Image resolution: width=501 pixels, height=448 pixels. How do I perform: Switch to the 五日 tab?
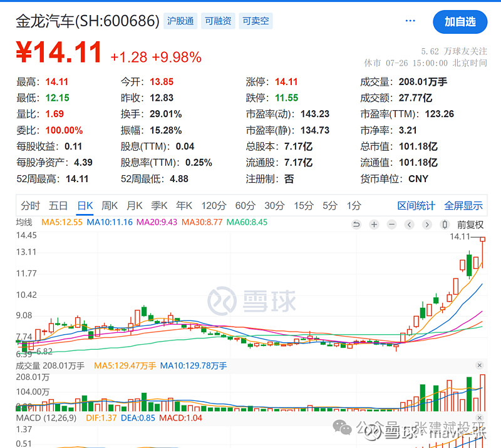pos(58,206)
